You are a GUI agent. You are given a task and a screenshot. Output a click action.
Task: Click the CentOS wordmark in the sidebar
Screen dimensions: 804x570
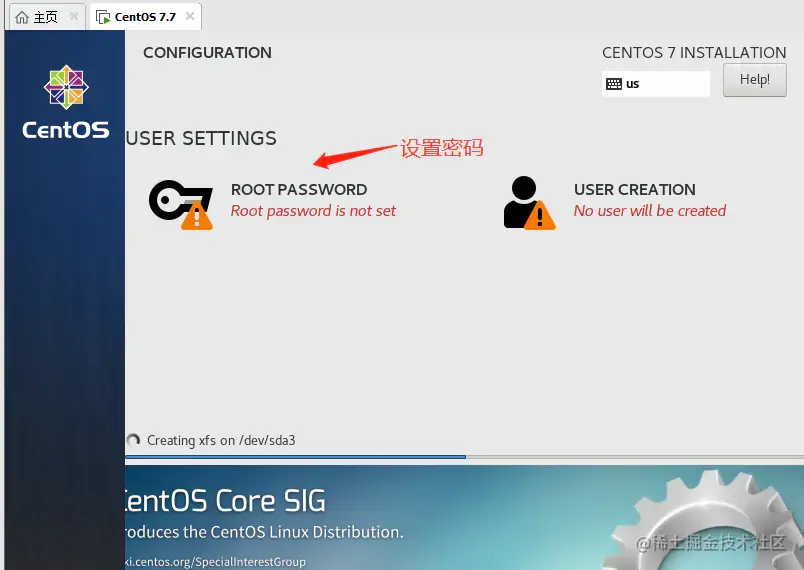click(66, 130)
